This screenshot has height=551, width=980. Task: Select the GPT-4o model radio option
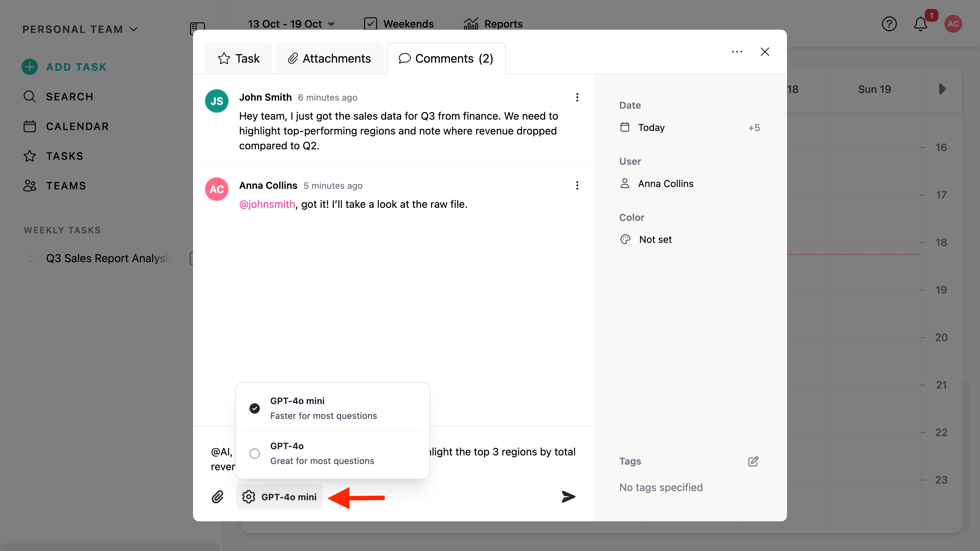pos(255,453)
